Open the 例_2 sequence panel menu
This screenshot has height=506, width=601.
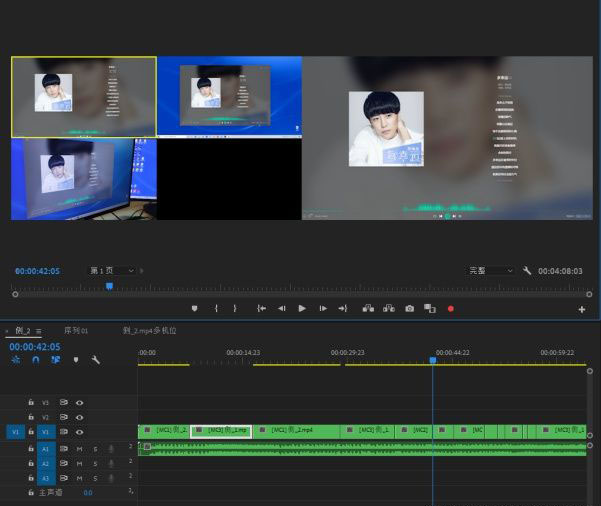tap(39, 331)
